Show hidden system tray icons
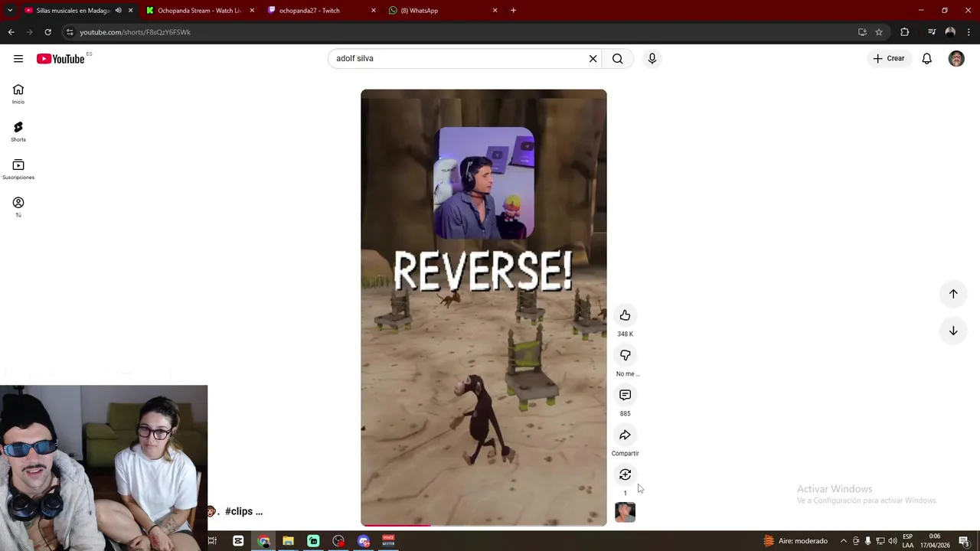 844,541
